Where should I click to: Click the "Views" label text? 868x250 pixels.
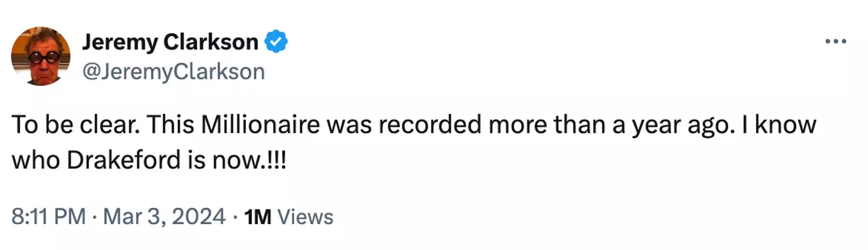[x=307, y=216]
